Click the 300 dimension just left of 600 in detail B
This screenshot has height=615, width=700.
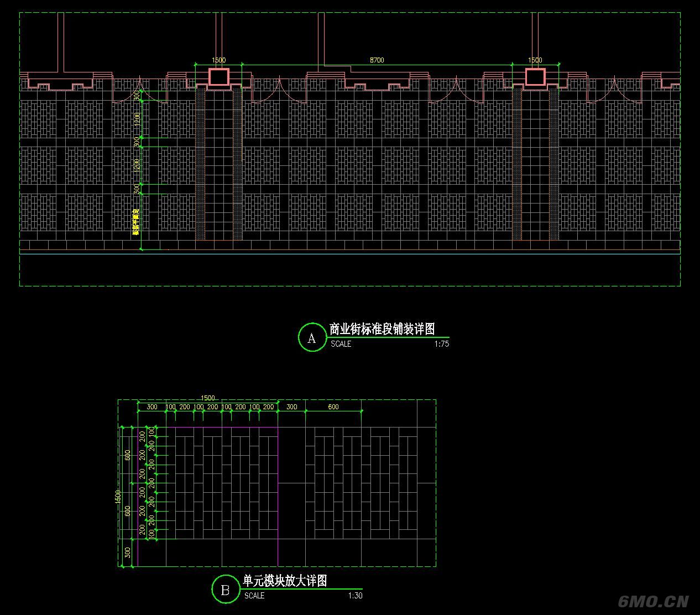click(292, 407)
